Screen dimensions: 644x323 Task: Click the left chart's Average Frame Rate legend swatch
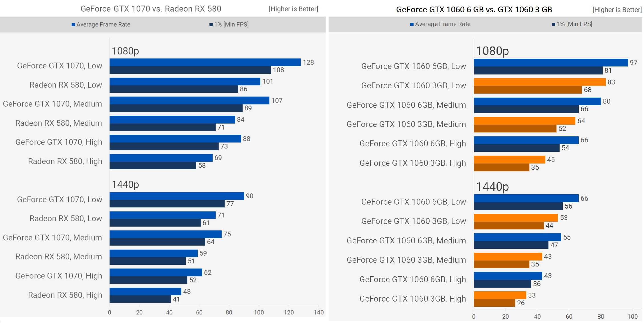coord(73,25)
